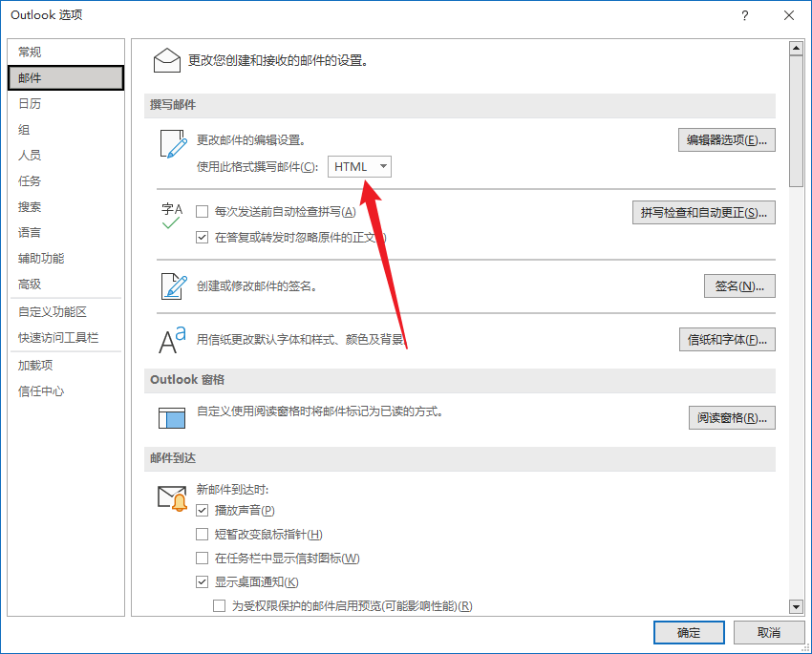Click the 编辑器选项(E)... button

(x=727, y=140)
